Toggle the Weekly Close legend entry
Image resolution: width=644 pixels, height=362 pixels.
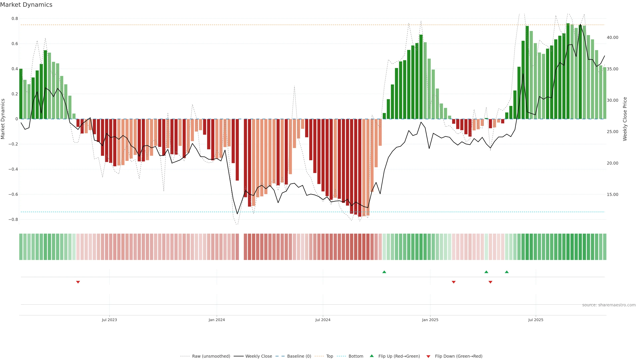tap(258, 356)
